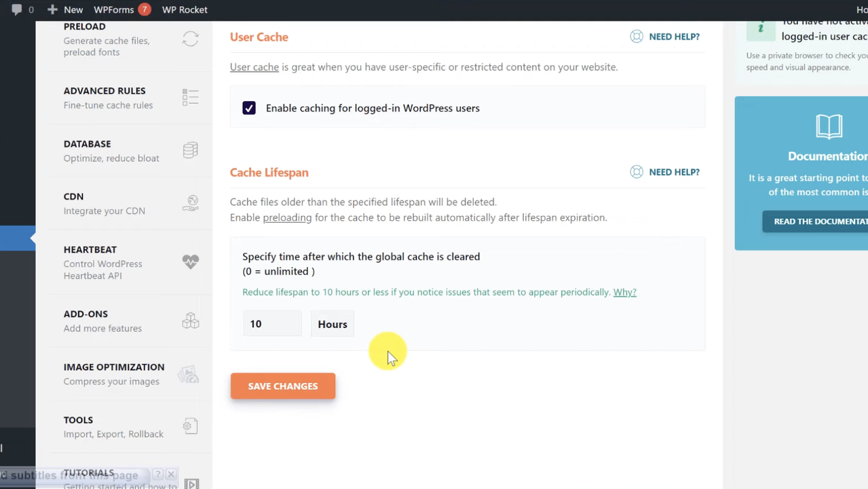The width and height of the screenshot is (868, 489).
Task: Click the Heartbeat heart icon
Action: tap(190, 261)
